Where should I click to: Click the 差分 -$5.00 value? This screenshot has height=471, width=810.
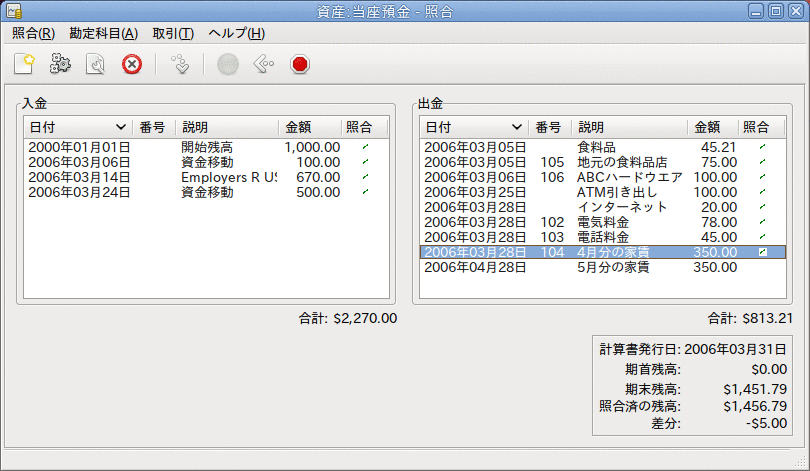click(x=766, y=423)
